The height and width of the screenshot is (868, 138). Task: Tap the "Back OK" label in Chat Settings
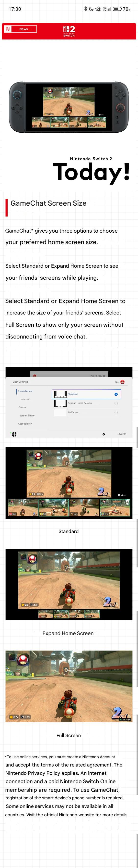[122, 434]
